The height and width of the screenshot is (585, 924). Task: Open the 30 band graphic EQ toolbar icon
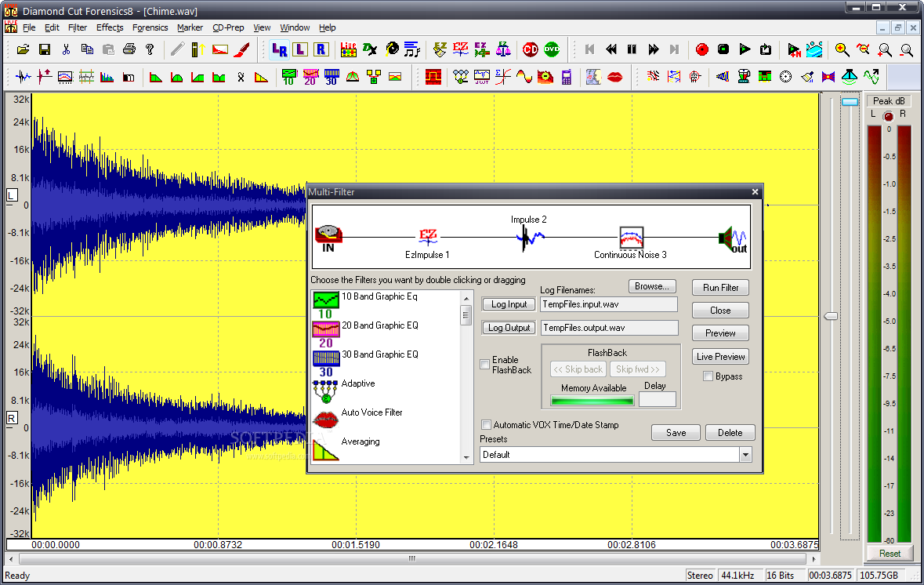click(x=332, y=77)
